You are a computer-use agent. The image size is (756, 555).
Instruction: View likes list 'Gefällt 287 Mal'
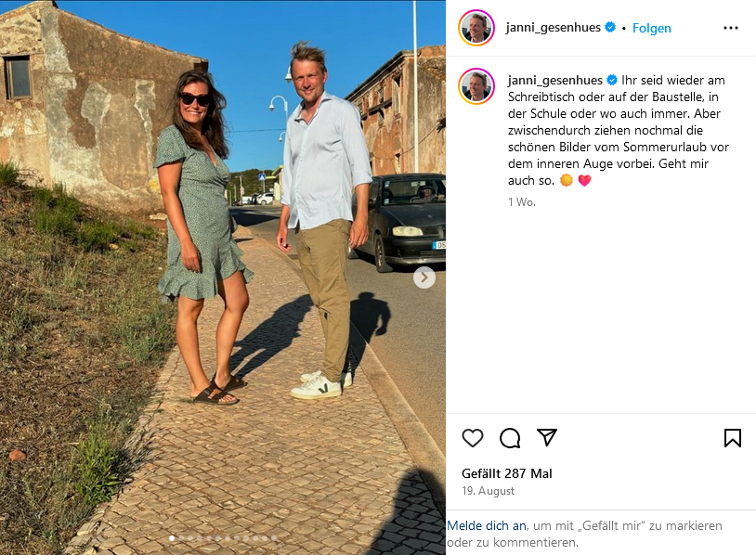click(x=507, y=473)
